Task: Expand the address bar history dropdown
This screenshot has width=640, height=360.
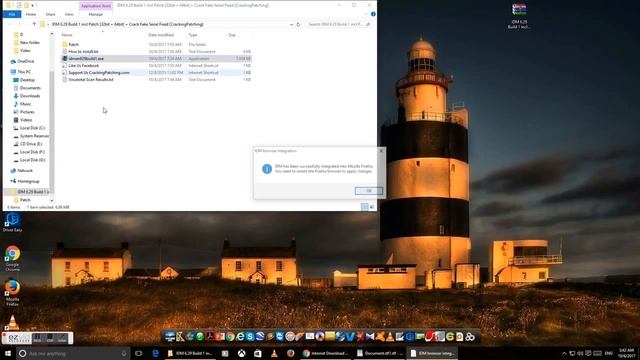Action: 291,24
